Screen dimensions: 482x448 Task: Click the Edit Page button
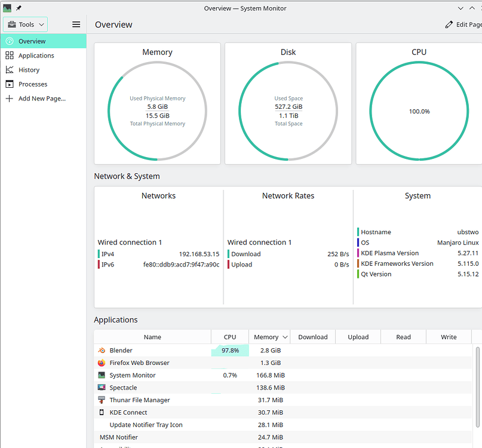pos(463,24)
